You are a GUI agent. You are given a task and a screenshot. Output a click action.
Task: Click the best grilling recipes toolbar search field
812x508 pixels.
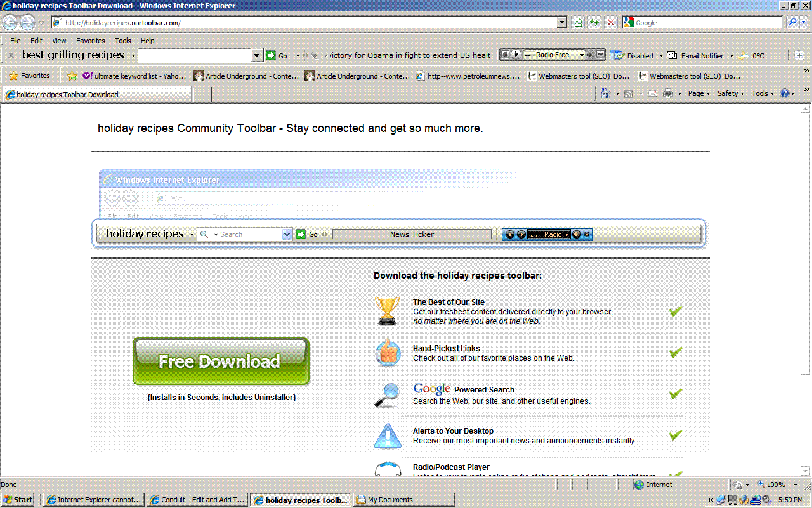point(195,55)
